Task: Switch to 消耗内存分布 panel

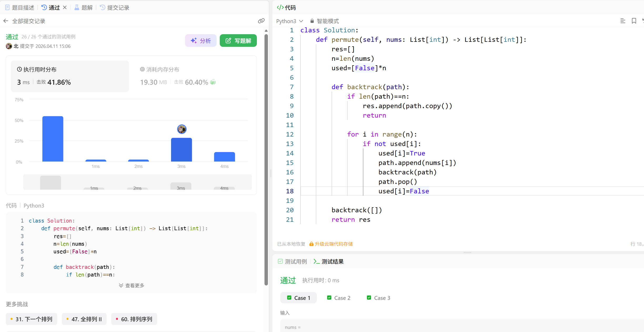Action: 160,69
